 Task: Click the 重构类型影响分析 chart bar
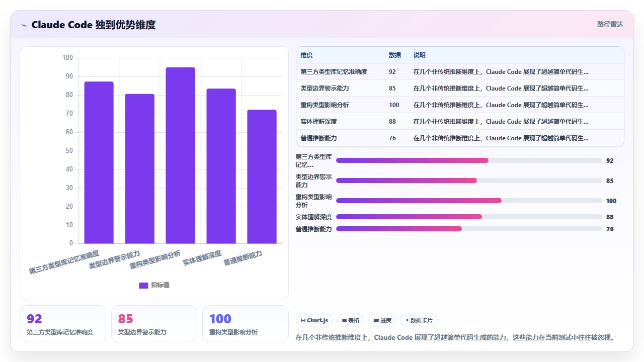pyautogui.click(x=180, y=155)
